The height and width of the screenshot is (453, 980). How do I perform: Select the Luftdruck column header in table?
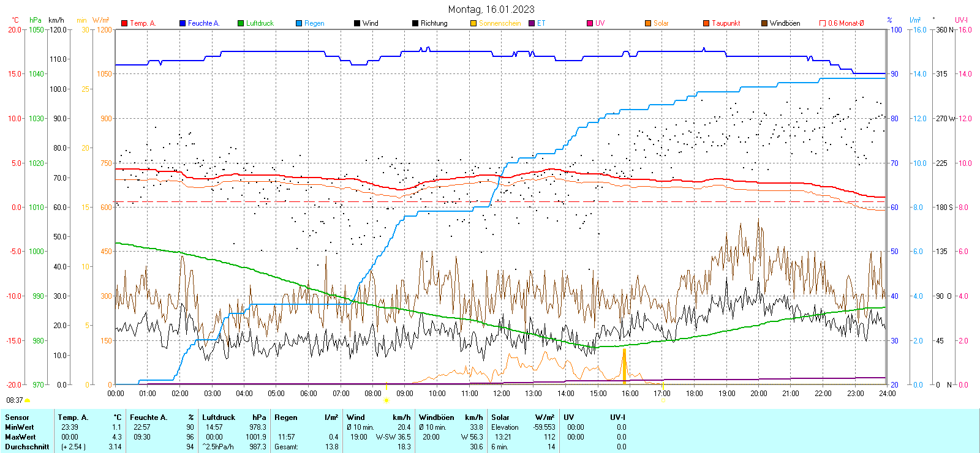(219, 417)
